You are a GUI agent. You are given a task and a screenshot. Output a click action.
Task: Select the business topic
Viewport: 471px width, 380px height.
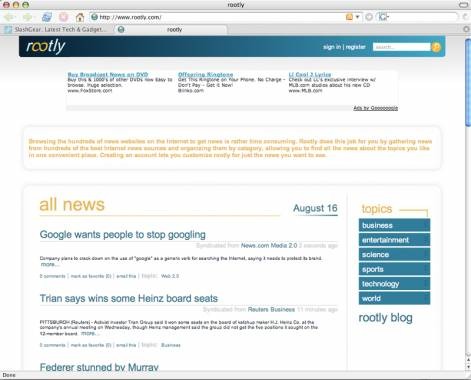(x=394, y=225)
